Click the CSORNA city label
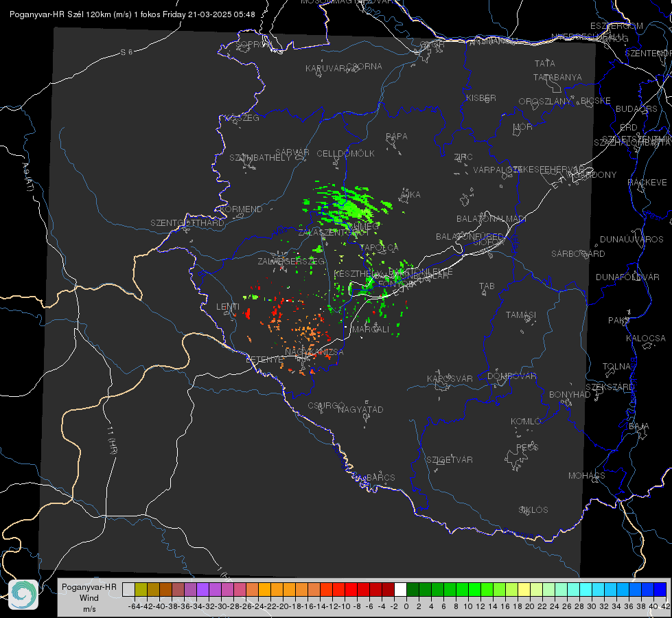This screenshot has width=672, height=618. [364, 67]
